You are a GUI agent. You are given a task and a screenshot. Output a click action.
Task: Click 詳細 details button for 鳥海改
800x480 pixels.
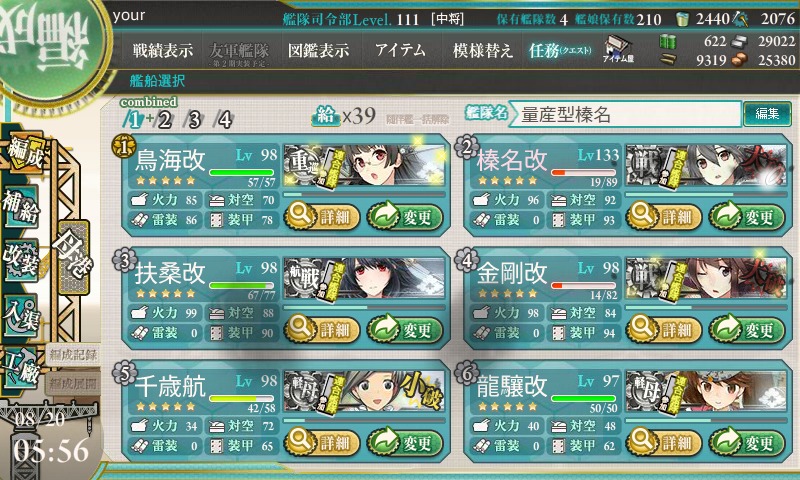(x=321, y=216)
